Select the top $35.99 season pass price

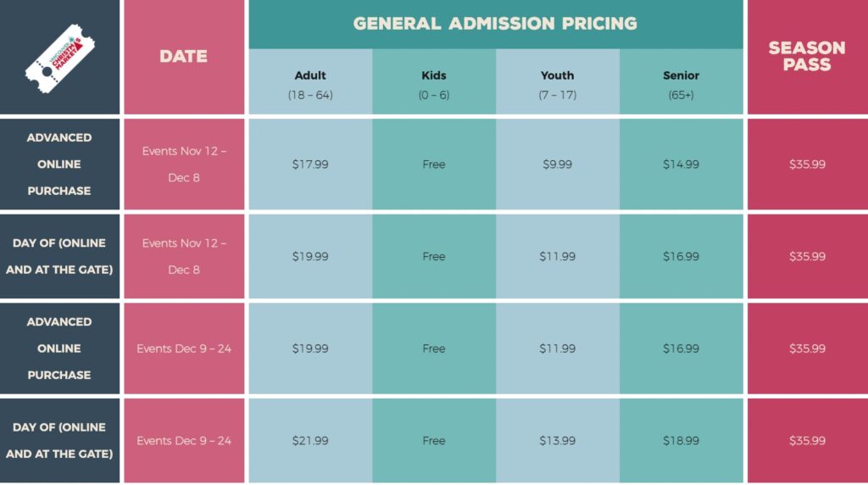click(807, 164)
